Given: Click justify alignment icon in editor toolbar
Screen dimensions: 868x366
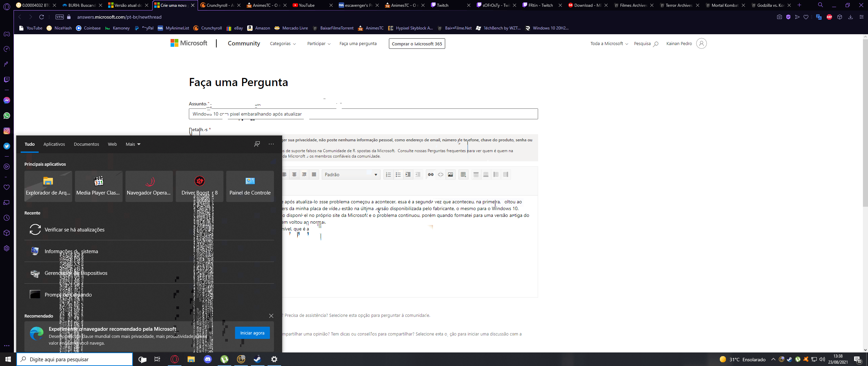Looking at the screenshot, I should [x=314, y=175].
